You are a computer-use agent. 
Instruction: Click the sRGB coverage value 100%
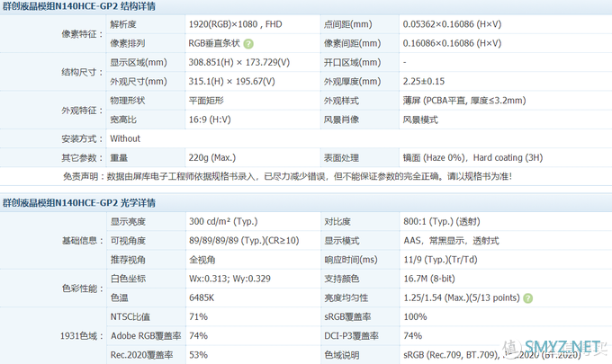click(415, 317)
